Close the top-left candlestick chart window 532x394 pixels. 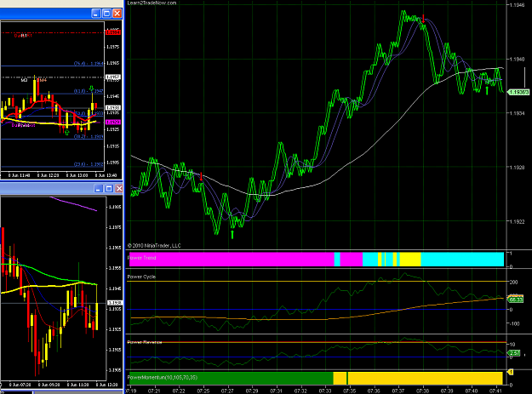117,14
